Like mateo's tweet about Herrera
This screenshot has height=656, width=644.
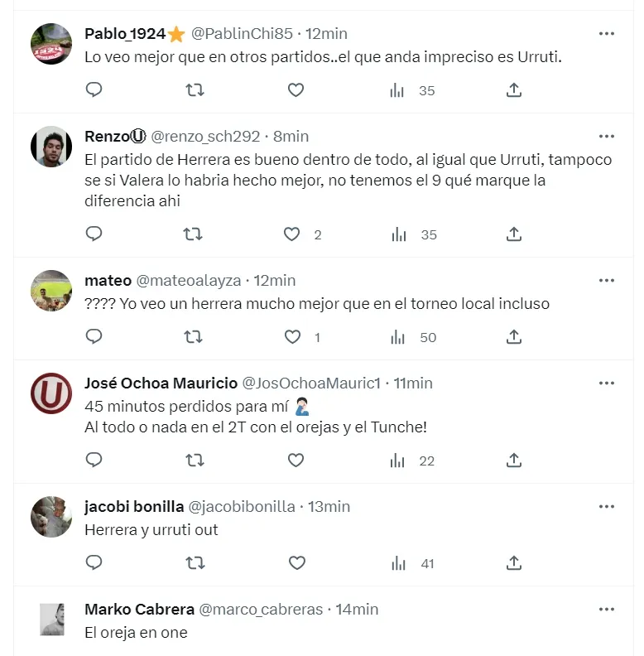293,337
